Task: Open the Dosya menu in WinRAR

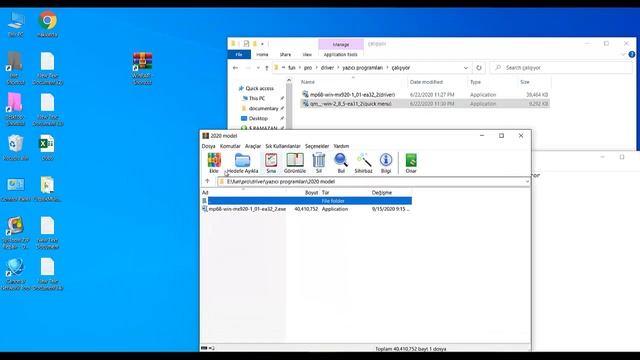Action: point(208,146)
